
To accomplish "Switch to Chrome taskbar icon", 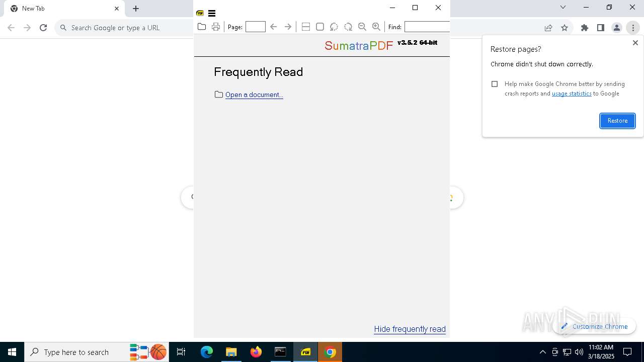I will (x=330, y=352).
